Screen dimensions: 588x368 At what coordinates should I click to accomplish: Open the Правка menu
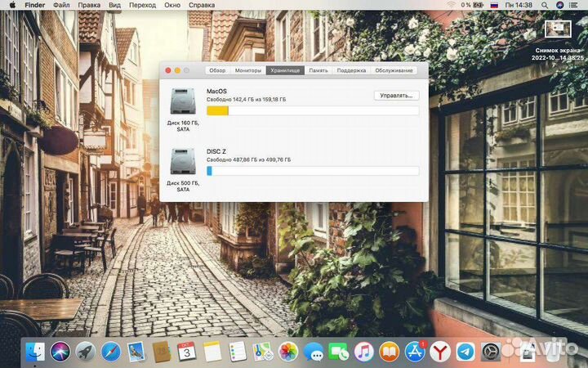click(x=89, y=5)
